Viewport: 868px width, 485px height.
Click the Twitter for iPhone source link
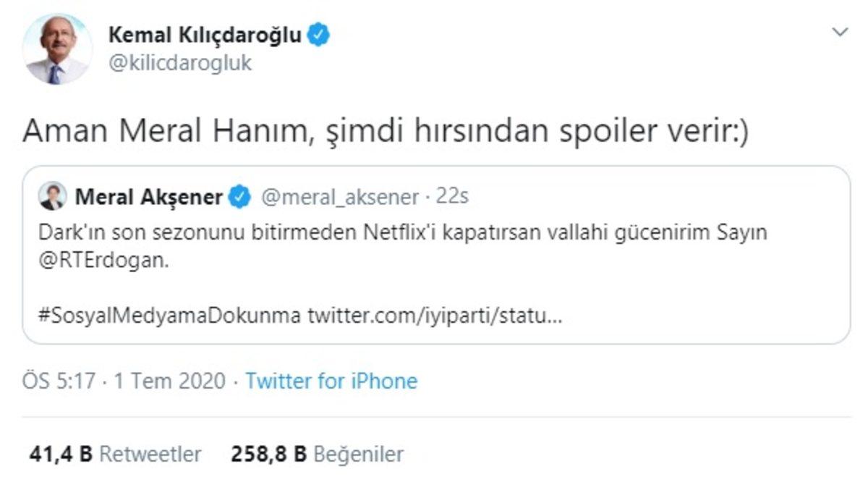pyautogui.click(x=332, y=379)
